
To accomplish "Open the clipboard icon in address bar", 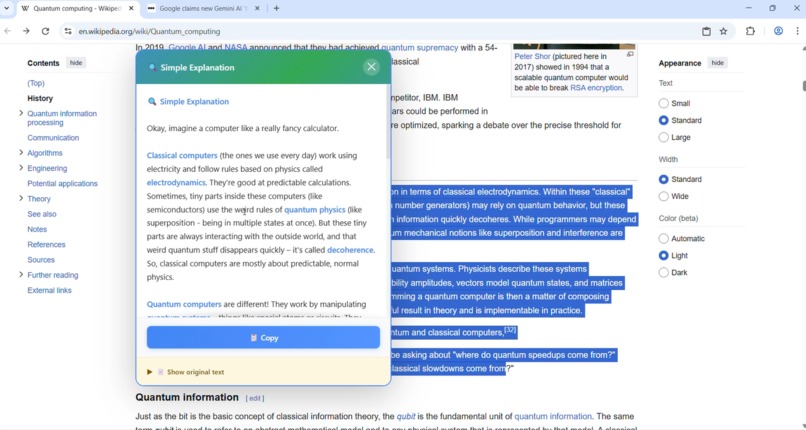I will 706,31.
